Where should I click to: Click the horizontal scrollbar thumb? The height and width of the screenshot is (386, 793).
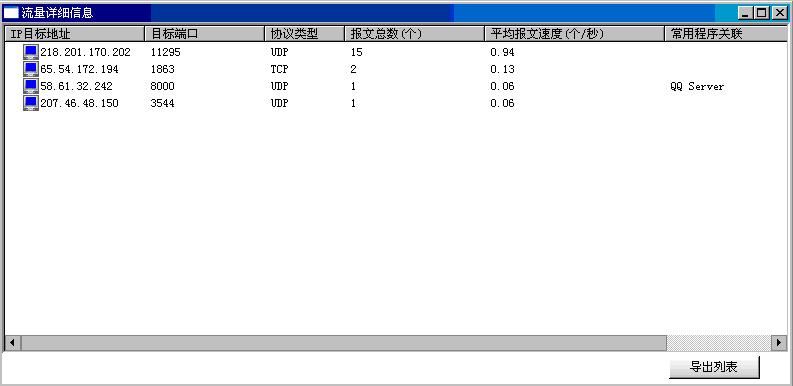click(343, 342)
